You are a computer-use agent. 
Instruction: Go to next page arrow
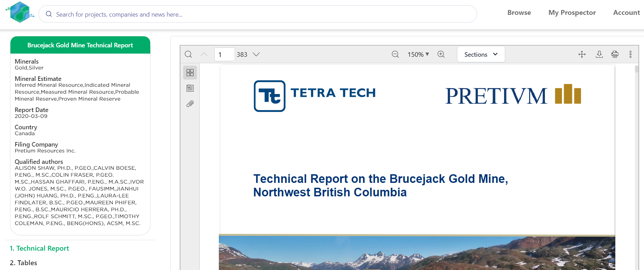(x=256, y=54)
